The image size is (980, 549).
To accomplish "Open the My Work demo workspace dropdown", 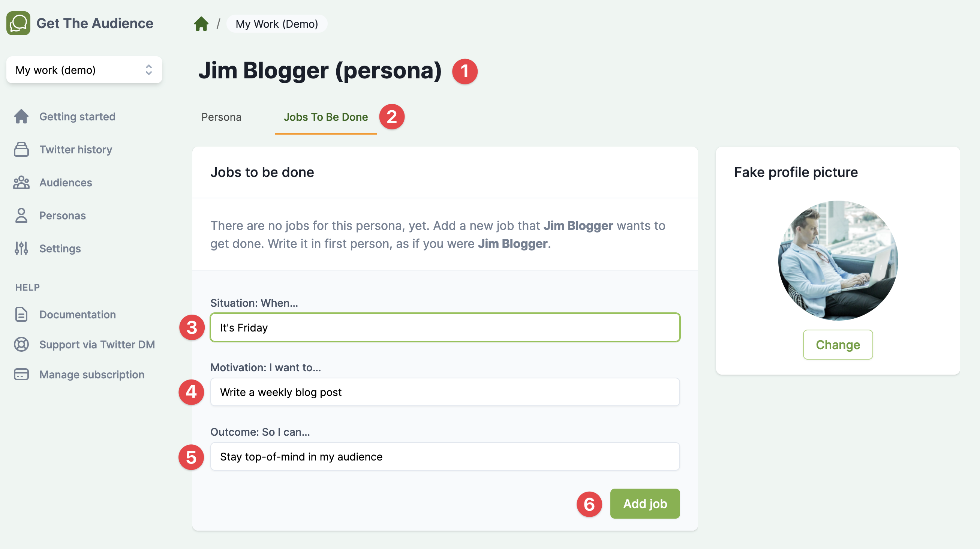I will click(84, 69).
